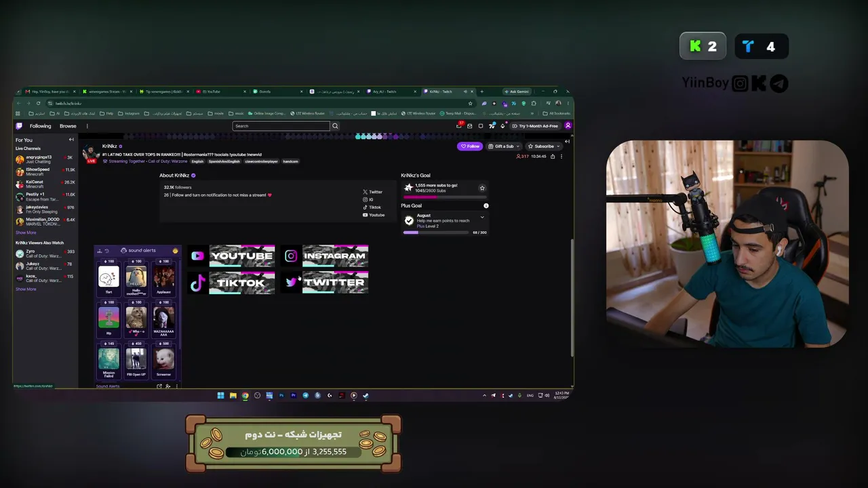Open the sound alerts panel pop-out icon

(x=159, y=386)
